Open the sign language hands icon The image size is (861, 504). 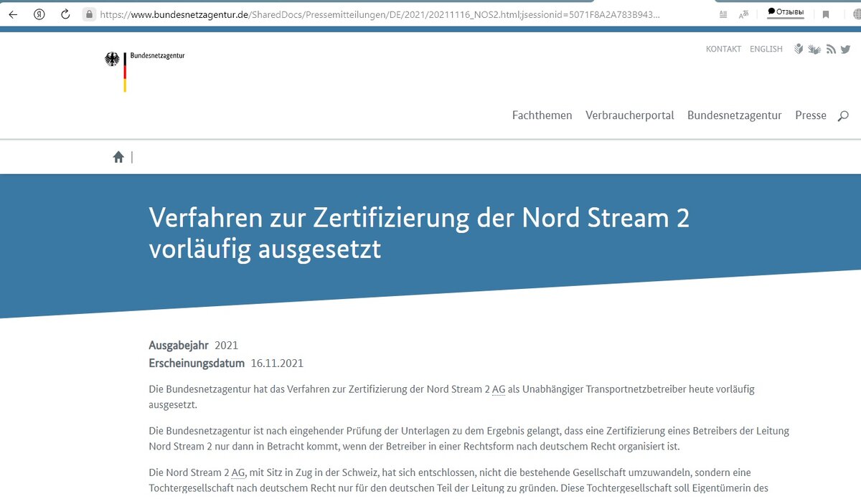pos(814,49)
